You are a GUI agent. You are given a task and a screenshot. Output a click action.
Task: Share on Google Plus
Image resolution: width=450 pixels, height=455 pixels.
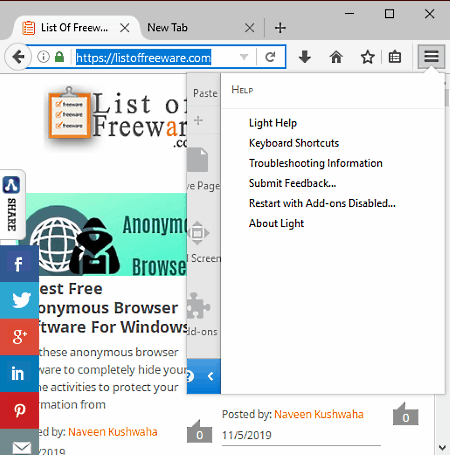point(19,337)
